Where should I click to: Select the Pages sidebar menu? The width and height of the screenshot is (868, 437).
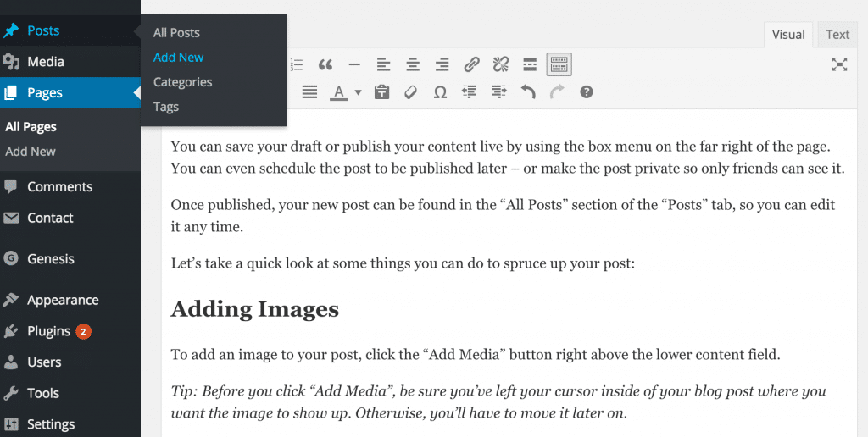70,92
